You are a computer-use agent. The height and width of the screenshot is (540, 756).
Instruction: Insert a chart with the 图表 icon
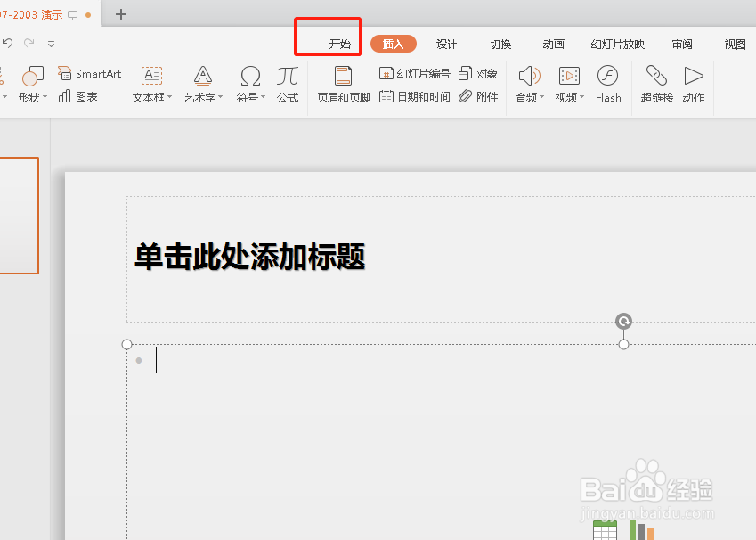[79, 97]
